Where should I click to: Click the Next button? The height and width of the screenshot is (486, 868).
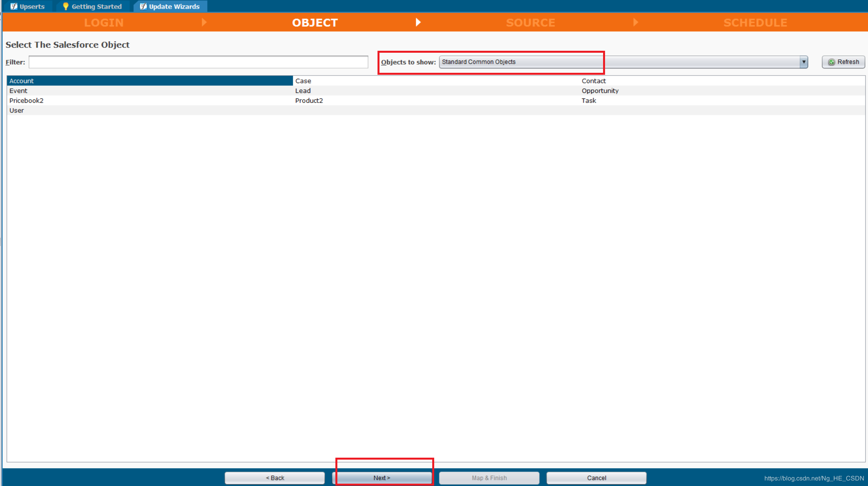click(x=382, y=478)
